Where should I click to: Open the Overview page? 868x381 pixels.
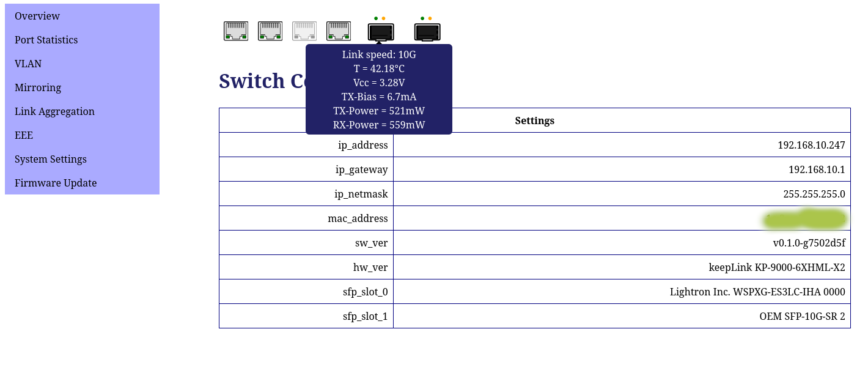82,16
